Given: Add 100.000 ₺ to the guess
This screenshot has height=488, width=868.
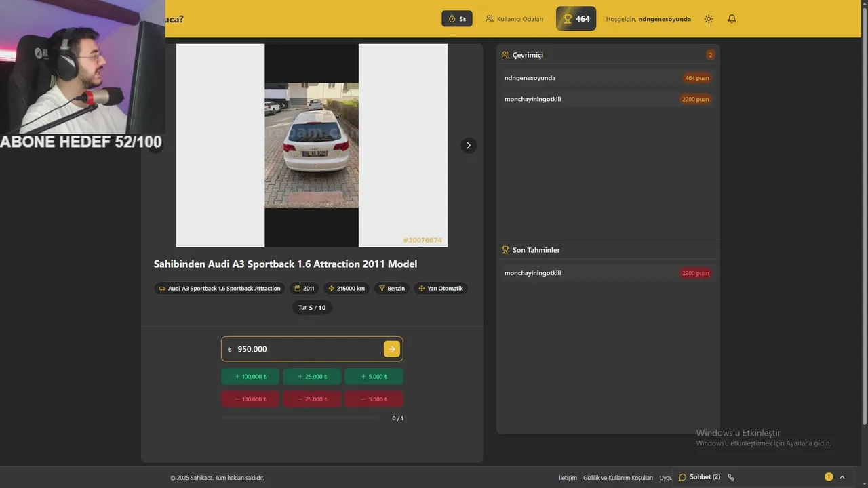Looking at the screenshot, I should [250, 377].
